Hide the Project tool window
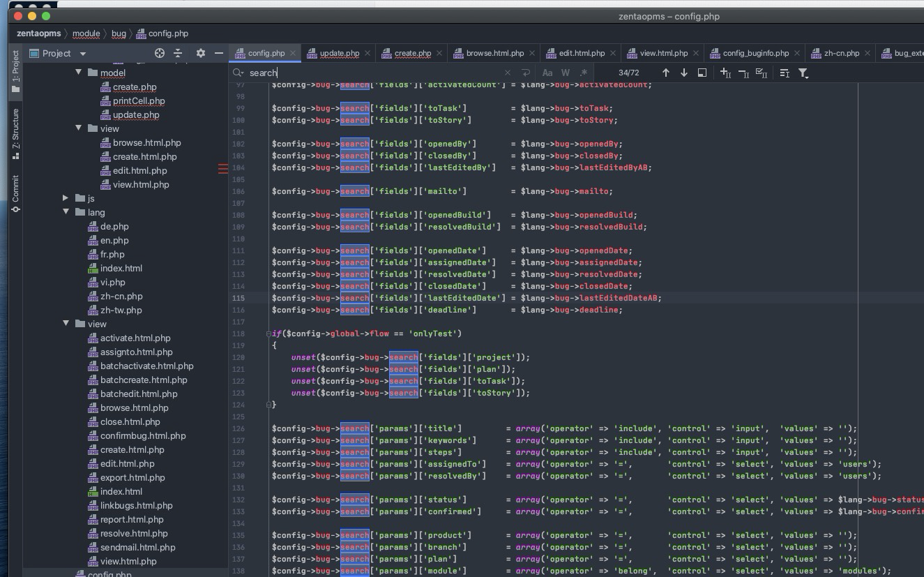The width and height of the screenshot is (924, 577). [x=219, y=53]
